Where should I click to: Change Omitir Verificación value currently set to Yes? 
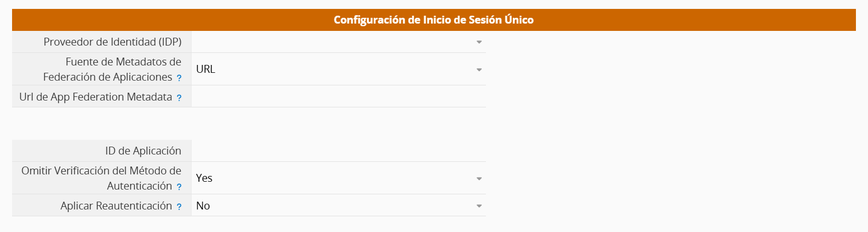click(338, 178)
